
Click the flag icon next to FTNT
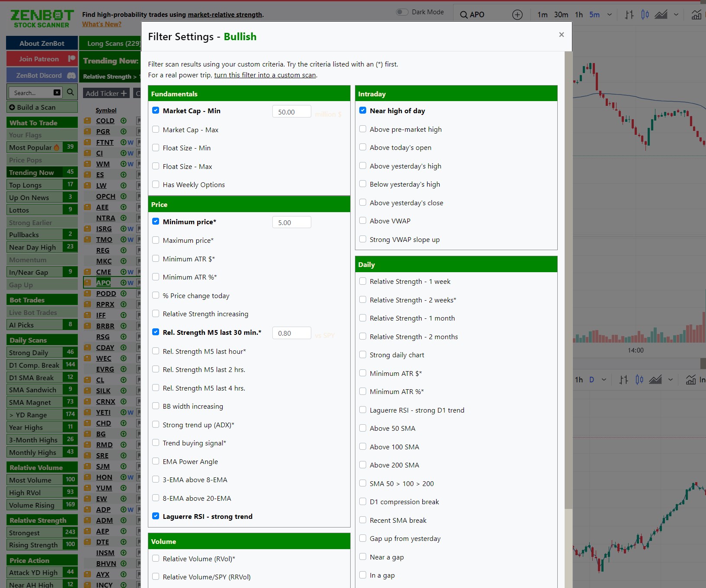click(139, 143)
